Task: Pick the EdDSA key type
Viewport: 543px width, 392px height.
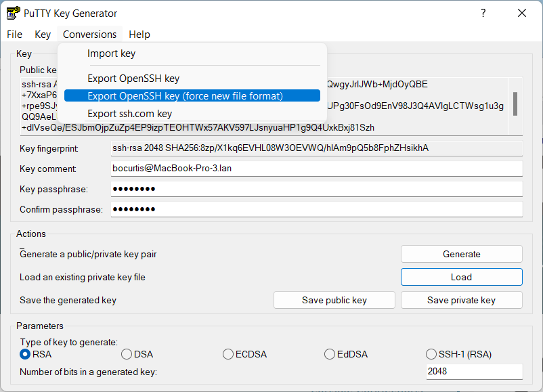Action: pyautogui.click(x=330, y=354)
